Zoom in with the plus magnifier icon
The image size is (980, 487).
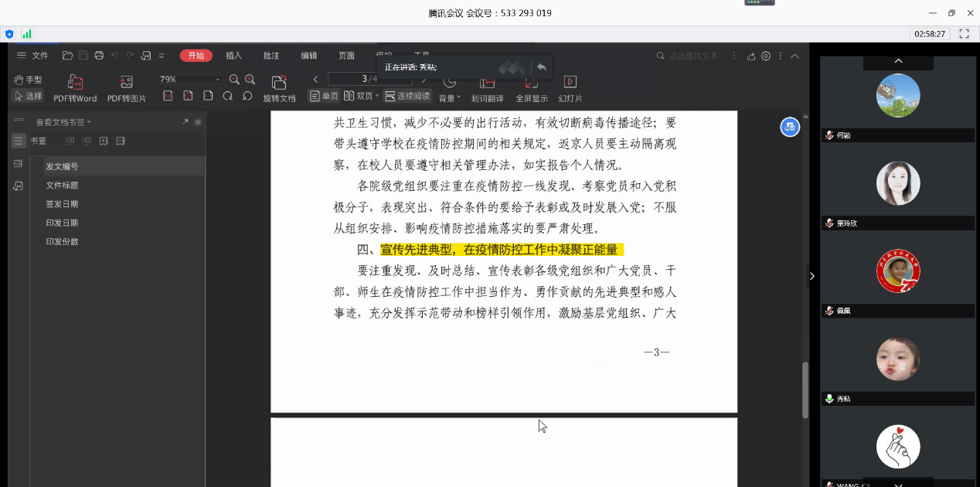pyautogui.click(x=250, y=80)
